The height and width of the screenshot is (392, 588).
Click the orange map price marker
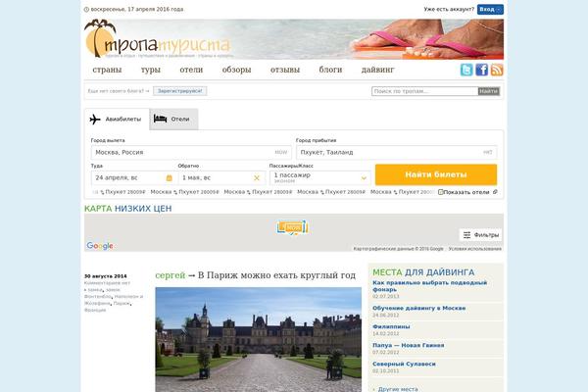292,227
